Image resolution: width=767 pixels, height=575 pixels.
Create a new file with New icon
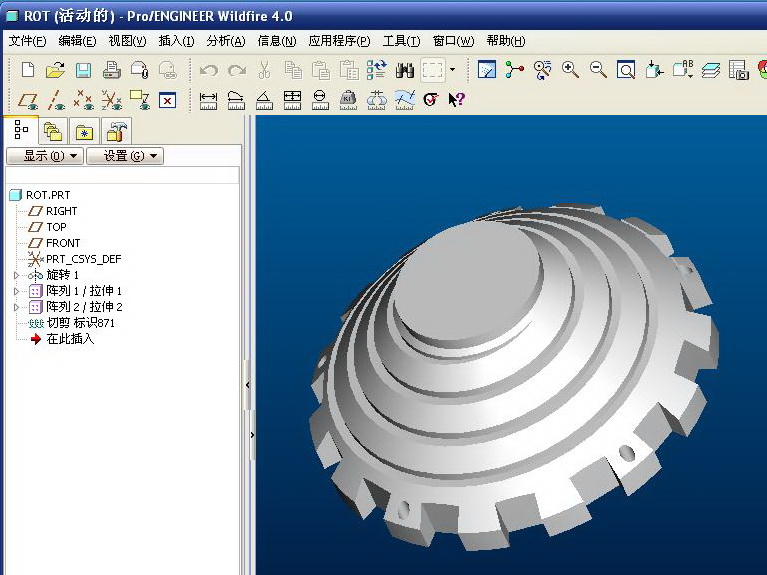tap(28, 70)
